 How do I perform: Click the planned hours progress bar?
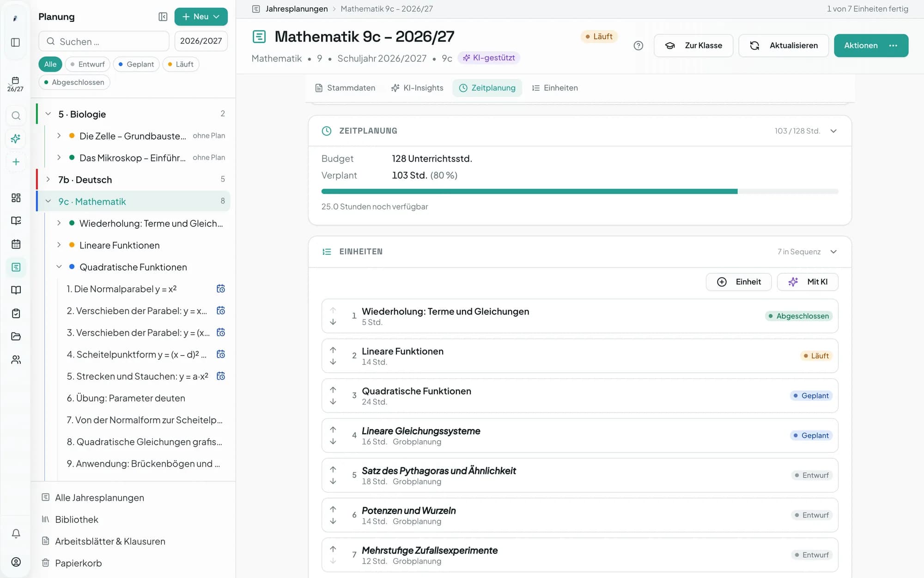pos(580,191)
